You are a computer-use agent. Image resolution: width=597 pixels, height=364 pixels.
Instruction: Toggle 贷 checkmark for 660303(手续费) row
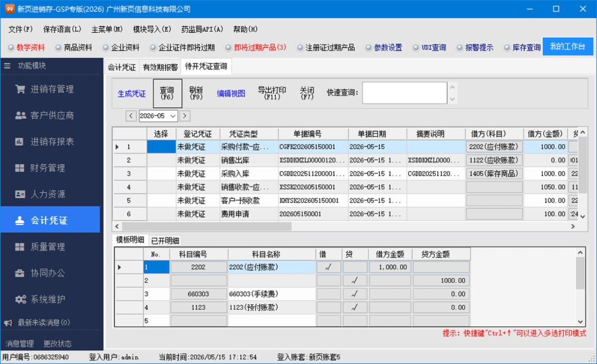point(355,294)
